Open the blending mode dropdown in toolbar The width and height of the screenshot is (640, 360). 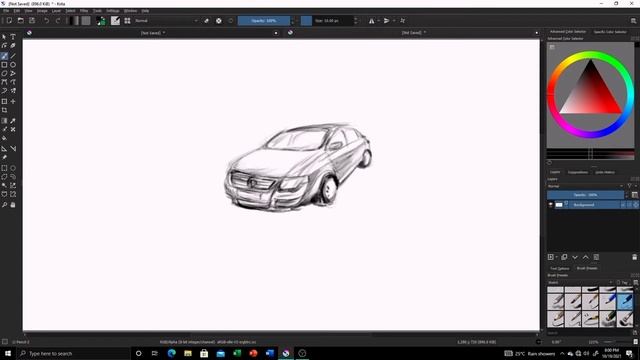(166, 21)
